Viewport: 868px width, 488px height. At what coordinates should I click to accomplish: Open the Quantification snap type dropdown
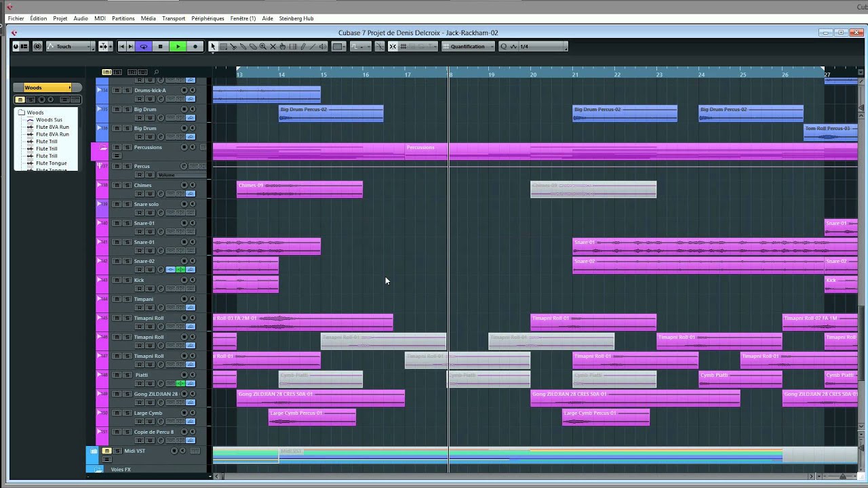(469, 47)
